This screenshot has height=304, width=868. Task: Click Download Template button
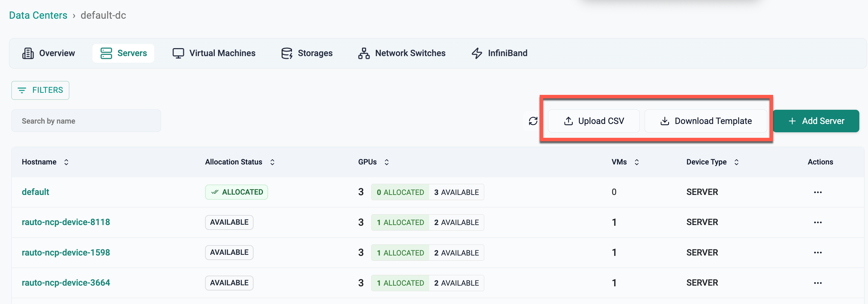click(x=706, y=121)
